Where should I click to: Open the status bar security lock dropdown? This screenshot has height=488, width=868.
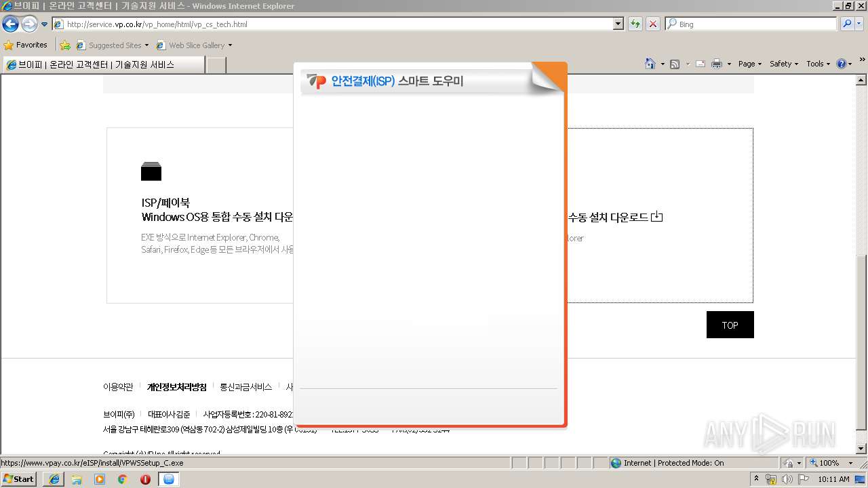791,463
